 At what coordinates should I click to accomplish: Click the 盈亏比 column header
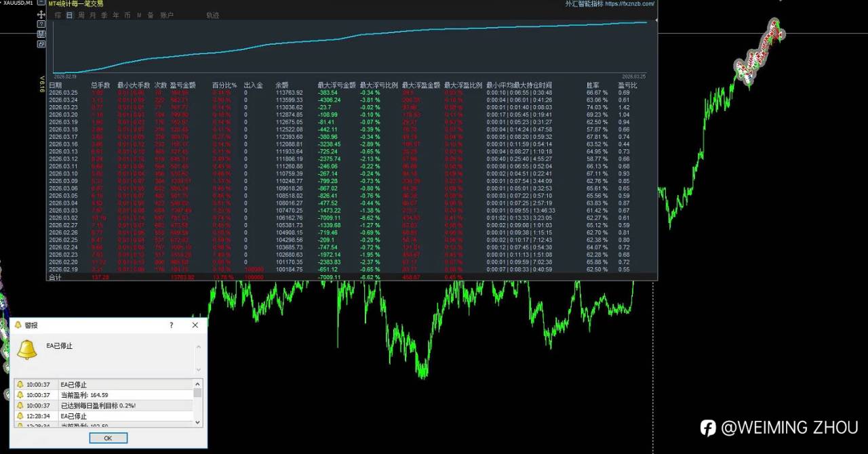point(627,85)
